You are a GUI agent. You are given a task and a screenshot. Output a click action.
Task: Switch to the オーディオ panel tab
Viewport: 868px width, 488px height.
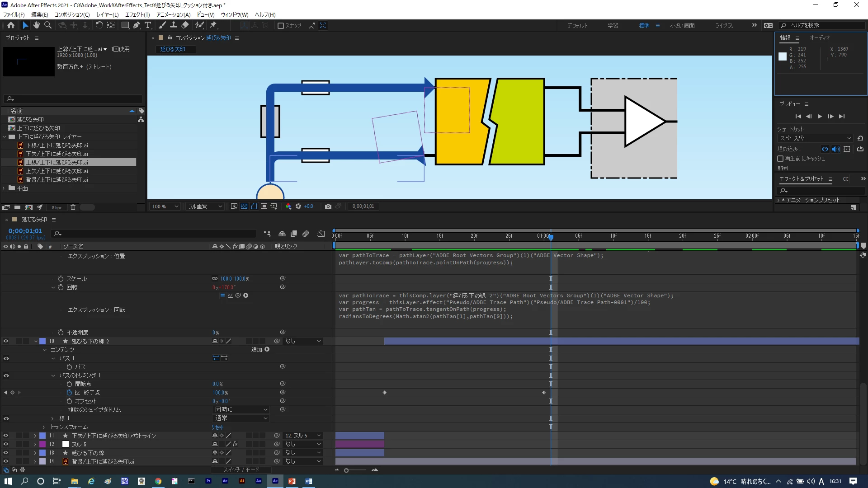coord(819,38)
